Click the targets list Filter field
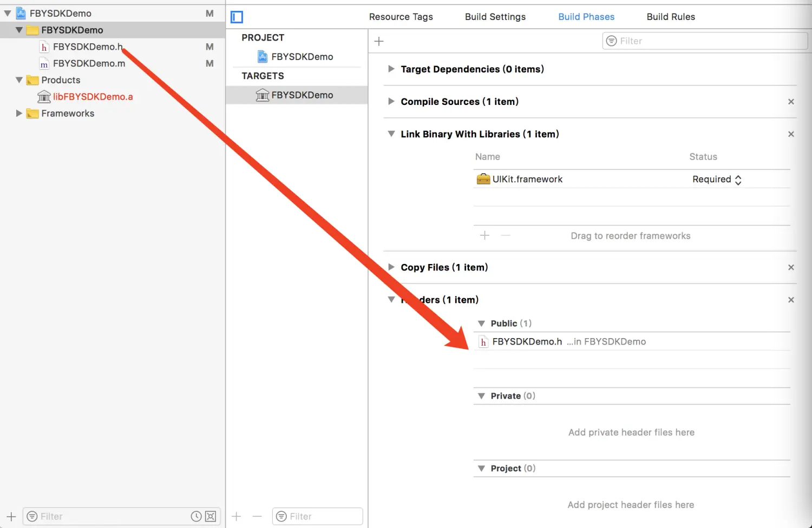This screenshot has width=812, height=528. coord(318,517)
